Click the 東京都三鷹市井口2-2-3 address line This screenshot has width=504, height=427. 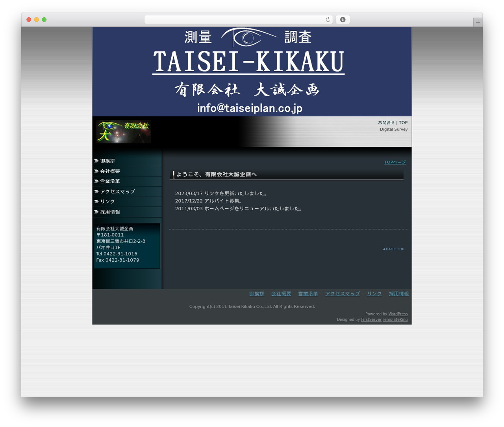121,241
